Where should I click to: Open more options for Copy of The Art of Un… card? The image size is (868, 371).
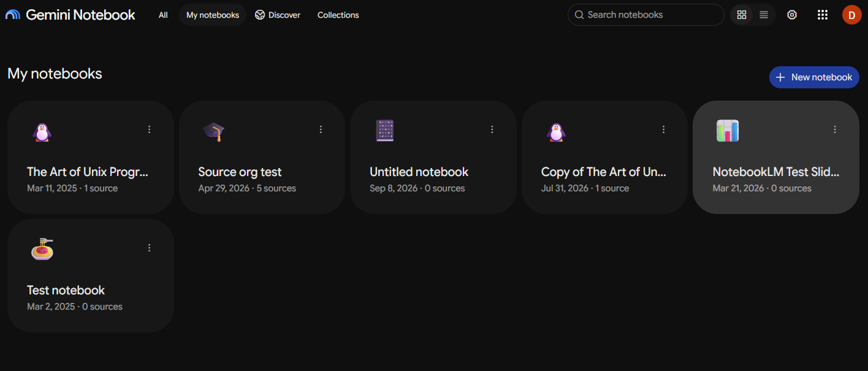pos(663,129)
